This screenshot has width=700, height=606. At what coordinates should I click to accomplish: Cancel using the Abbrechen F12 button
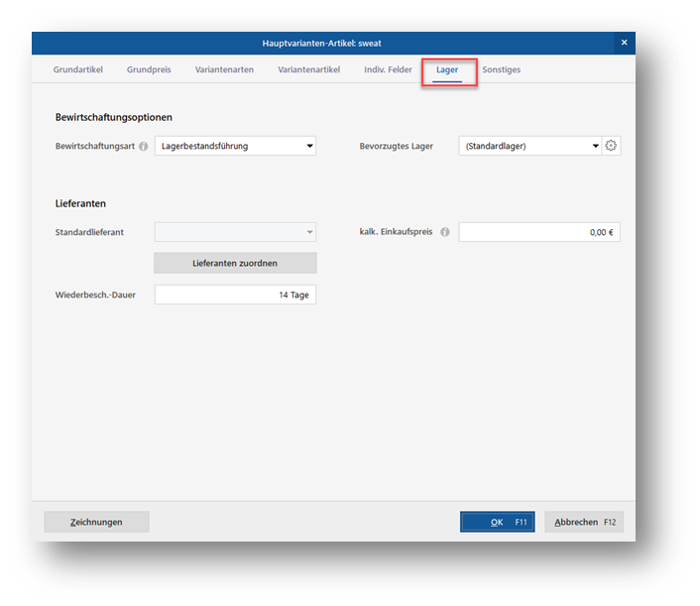click(584, 522)
